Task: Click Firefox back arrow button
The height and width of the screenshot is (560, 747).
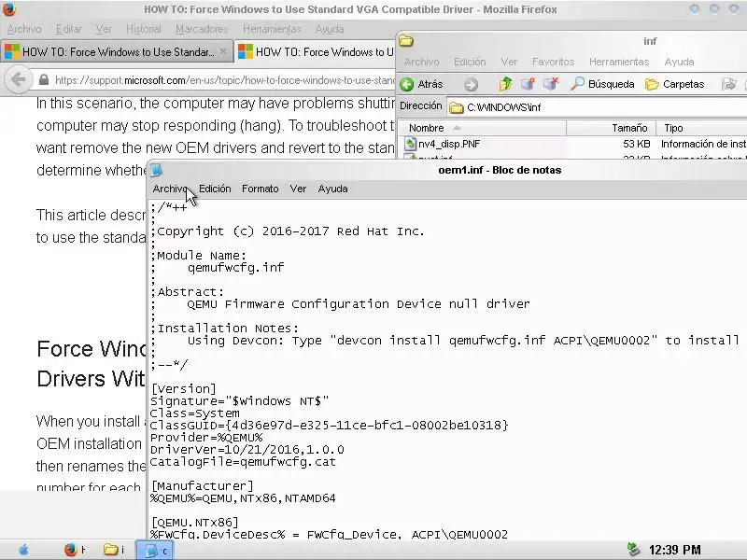Action: tap(18, 79)
